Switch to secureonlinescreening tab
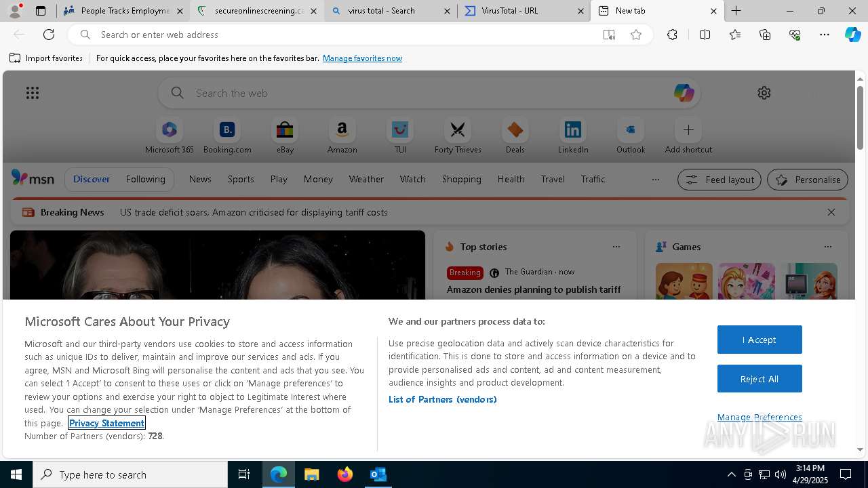 click(258, 11)
